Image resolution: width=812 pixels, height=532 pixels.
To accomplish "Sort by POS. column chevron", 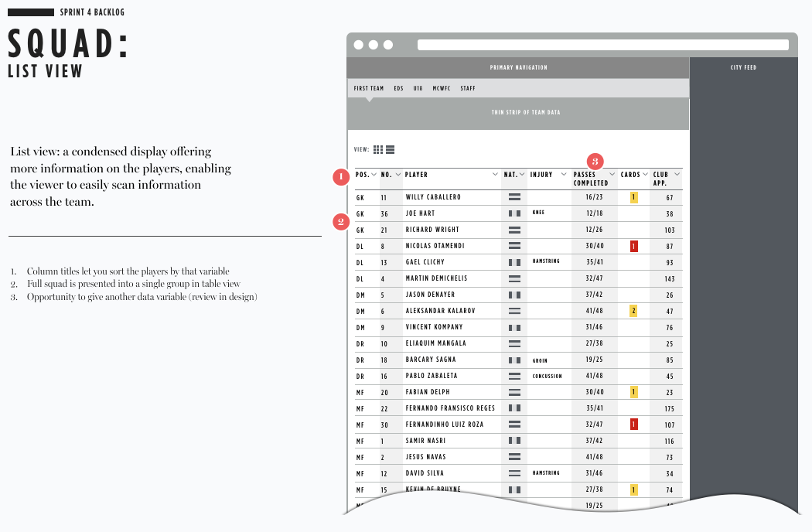I will coord(374,175).
